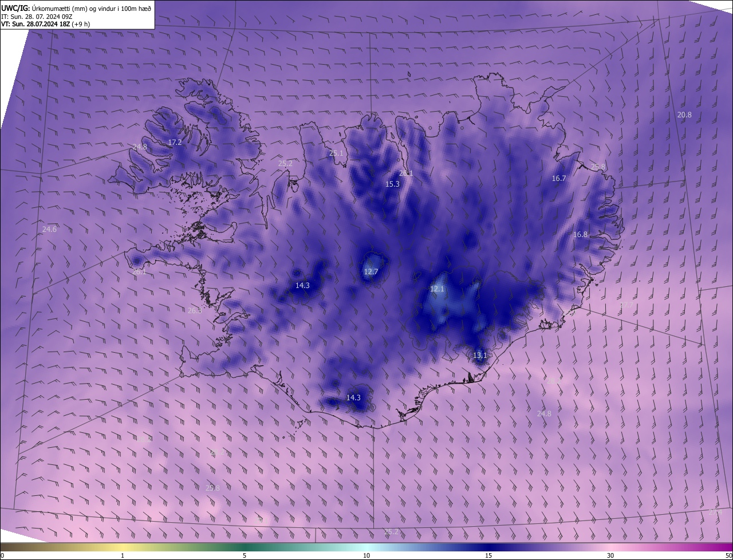Click the 26.3 value label
Image resolution: width=733 pixels, height=560 pixels.
click(195, 310)
